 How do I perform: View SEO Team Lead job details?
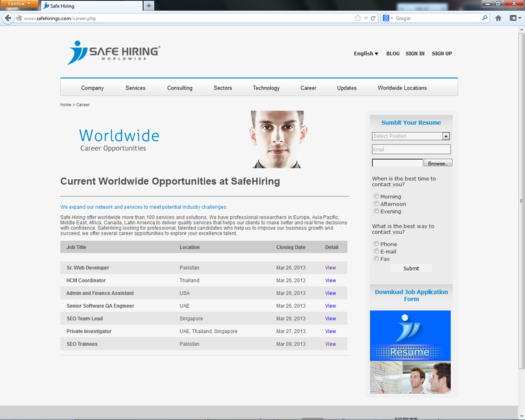pyautogui.click(x=331, y=319)
